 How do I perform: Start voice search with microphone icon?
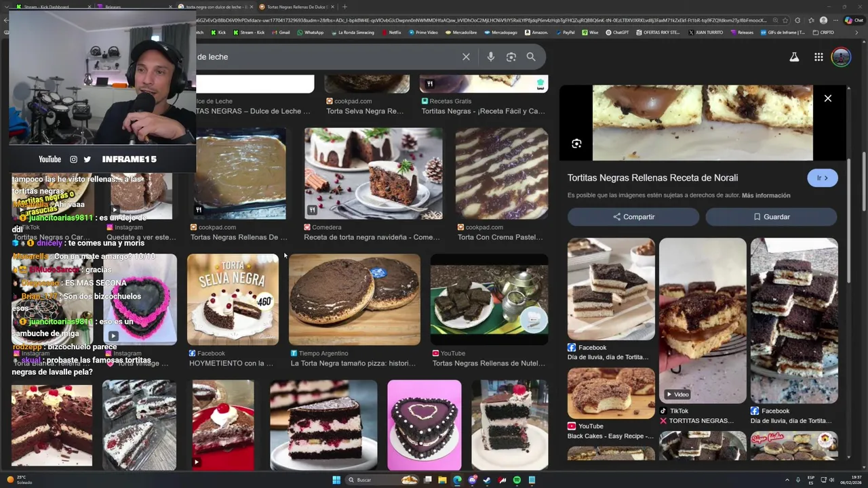pyautogui.click(x=490, y=57)
